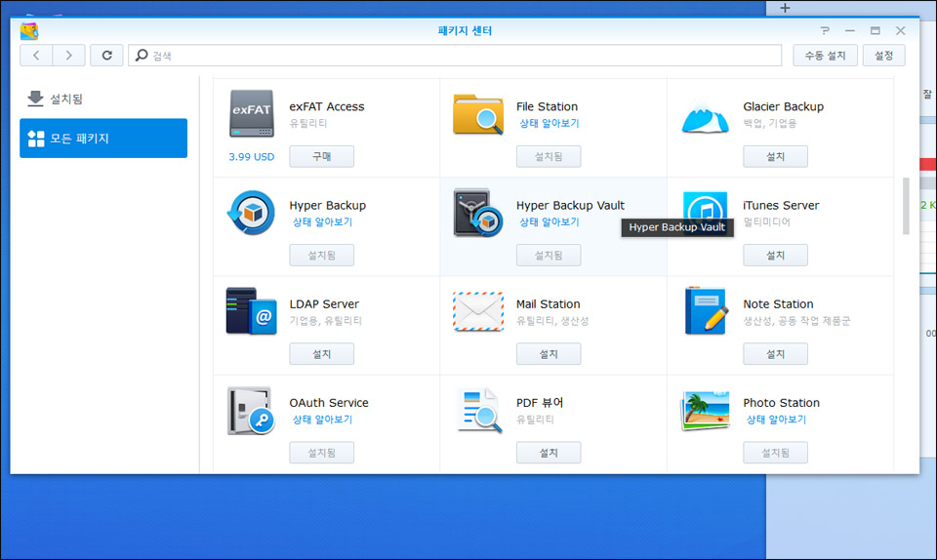
Task: Select the Note Station notebook icon
Action: point(707,311)
